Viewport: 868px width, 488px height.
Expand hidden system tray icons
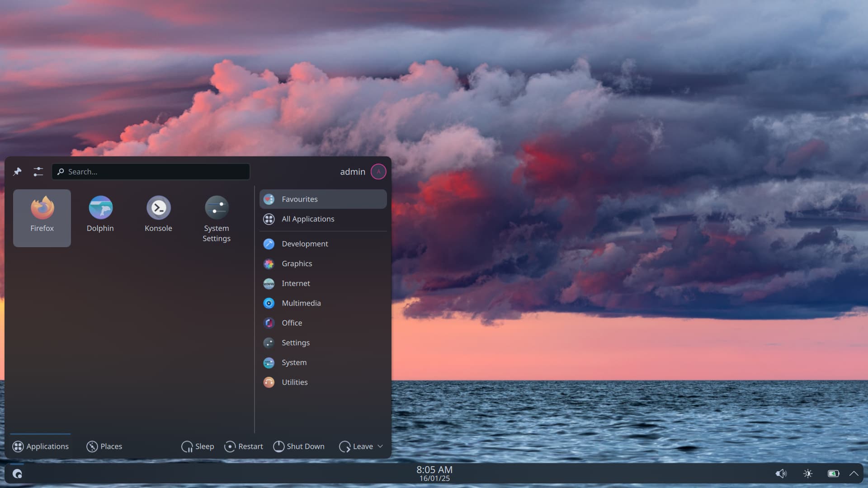pyautogui.click(x=854, y=474)
